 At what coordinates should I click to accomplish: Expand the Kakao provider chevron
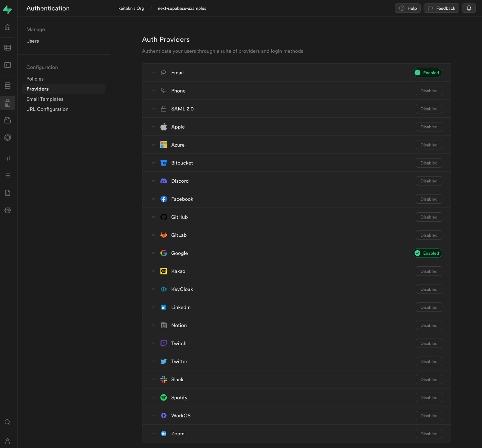(x=154, y=271)
